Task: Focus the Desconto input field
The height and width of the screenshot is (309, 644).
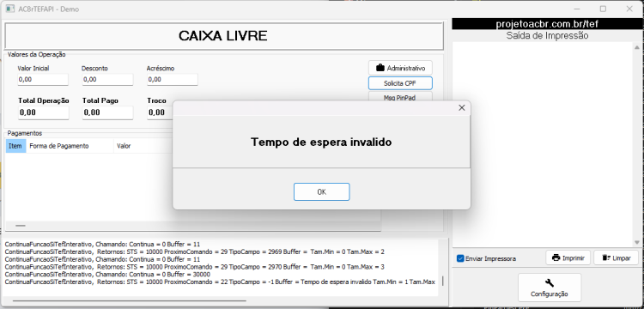Action: [107, 80]
